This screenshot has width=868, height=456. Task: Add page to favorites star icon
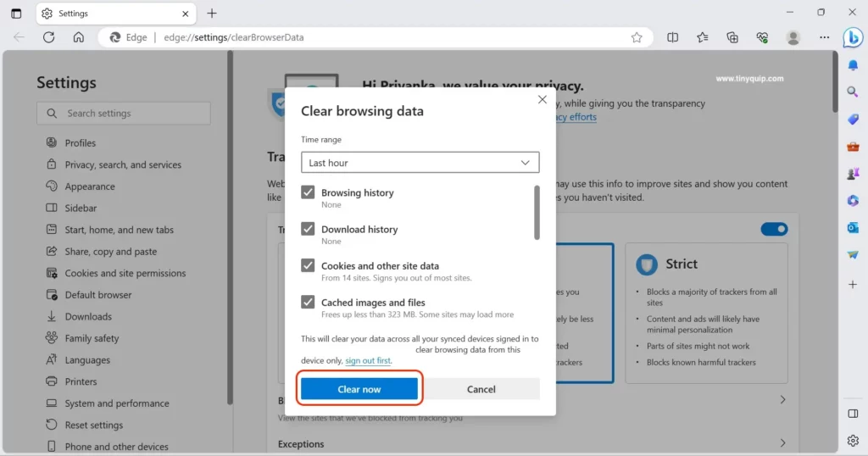coord(637,37)
